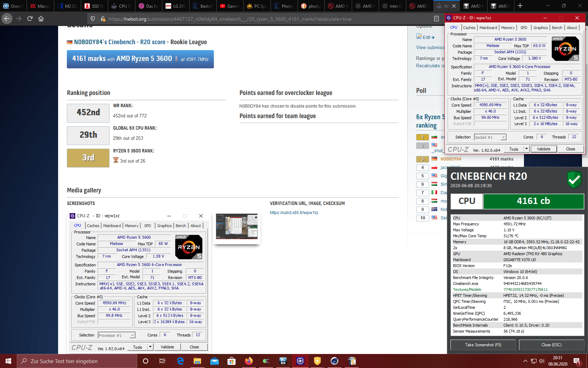
Task: Switch to Cinebench sphere icon on taskbar
Action: tap(335, 361)
